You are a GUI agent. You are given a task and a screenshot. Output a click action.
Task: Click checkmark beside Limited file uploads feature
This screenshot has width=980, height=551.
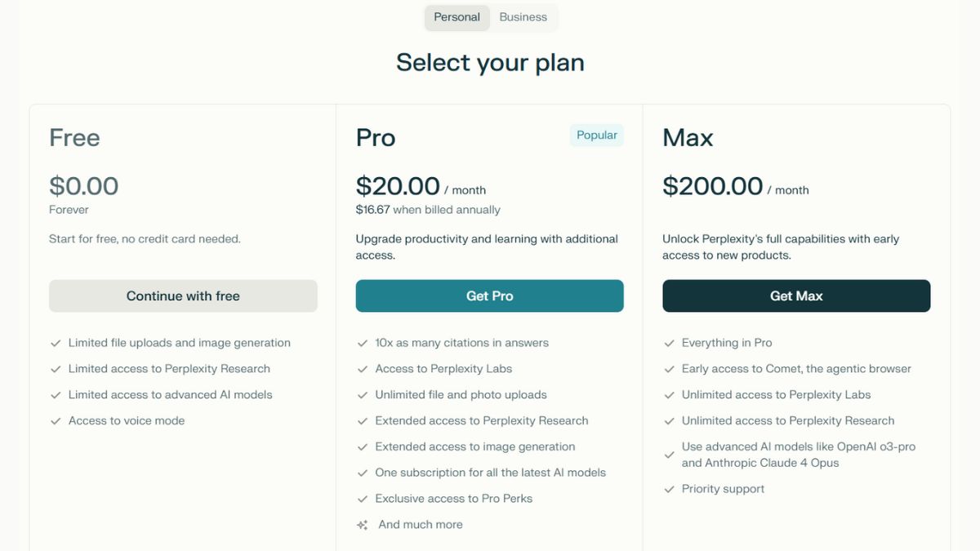56,344
